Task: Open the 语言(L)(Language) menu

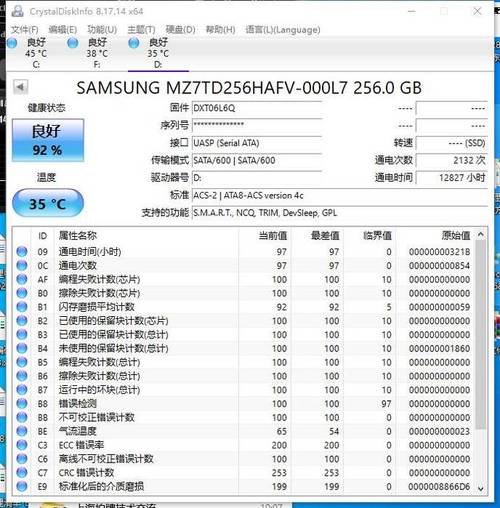Action: [x=283, y=30]
